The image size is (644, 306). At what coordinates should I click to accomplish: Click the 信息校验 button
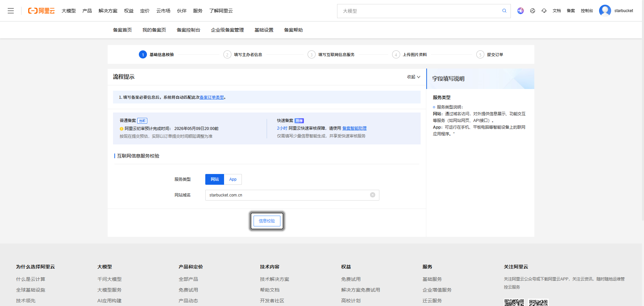pyautogui.click(x=267, y=221)
